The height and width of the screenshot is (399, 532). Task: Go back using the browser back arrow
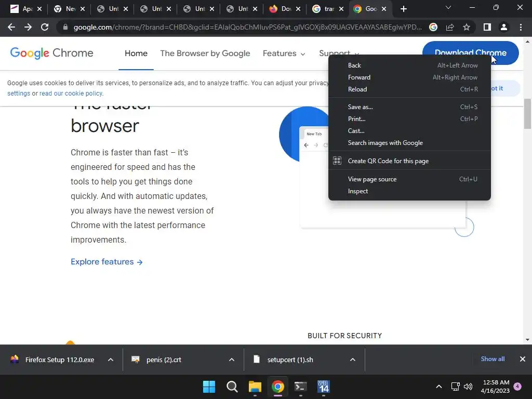[x=11, y=27]
